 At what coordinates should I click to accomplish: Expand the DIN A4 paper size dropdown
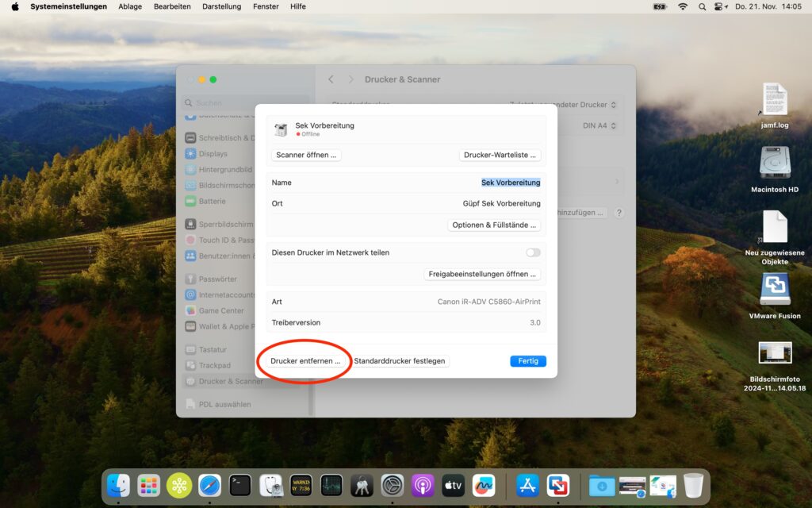point(599,125)
